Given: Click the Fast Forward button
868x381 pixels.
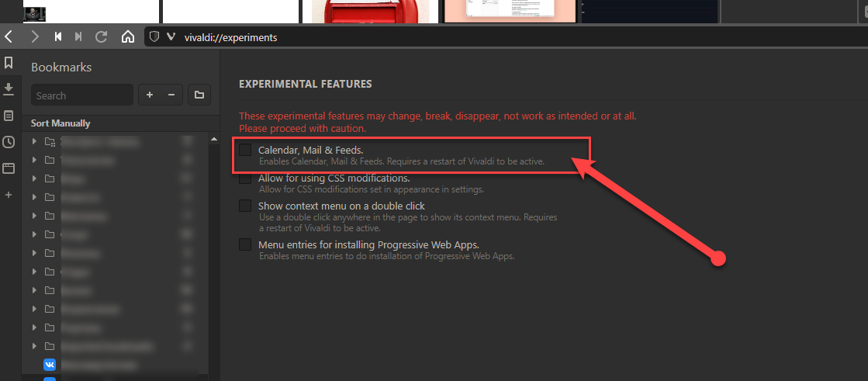Looking at the screenshot, I should (x=78, y=37).
